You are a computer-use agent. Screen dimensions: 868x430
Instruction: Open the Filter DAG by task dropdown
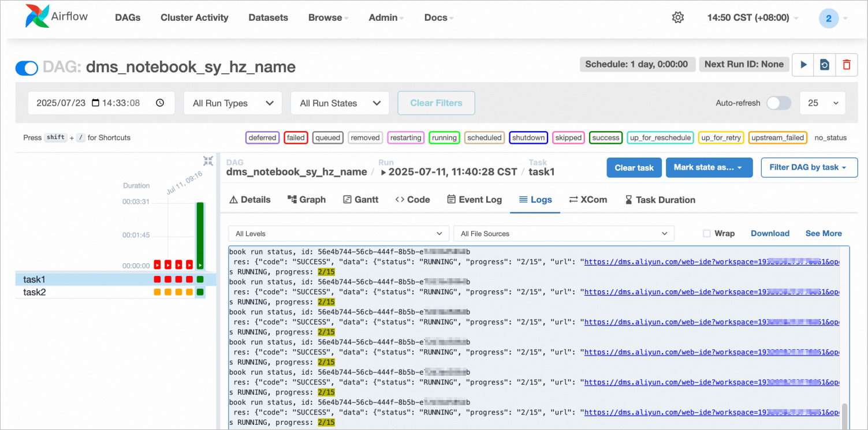coord(809,167)
